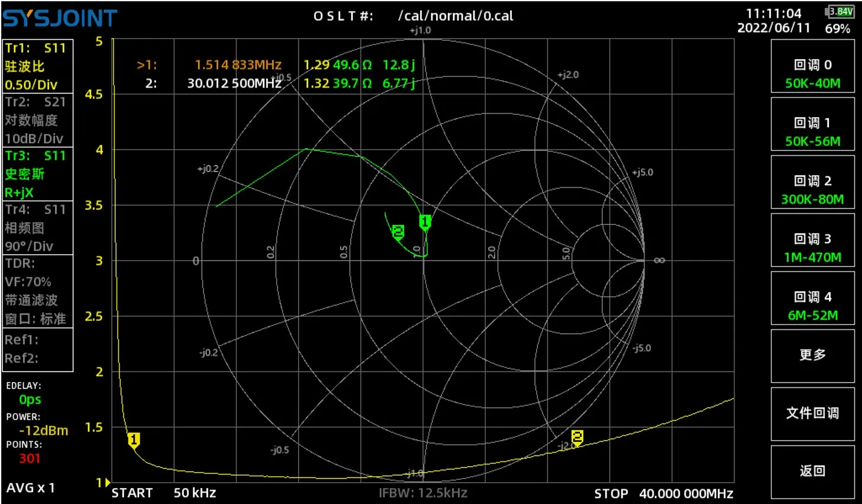Image resolution: width=862 pixels, height=504 pixels.
Task: Enable trace Tr4 S11 相频图 panel
Action: (38, 228)
